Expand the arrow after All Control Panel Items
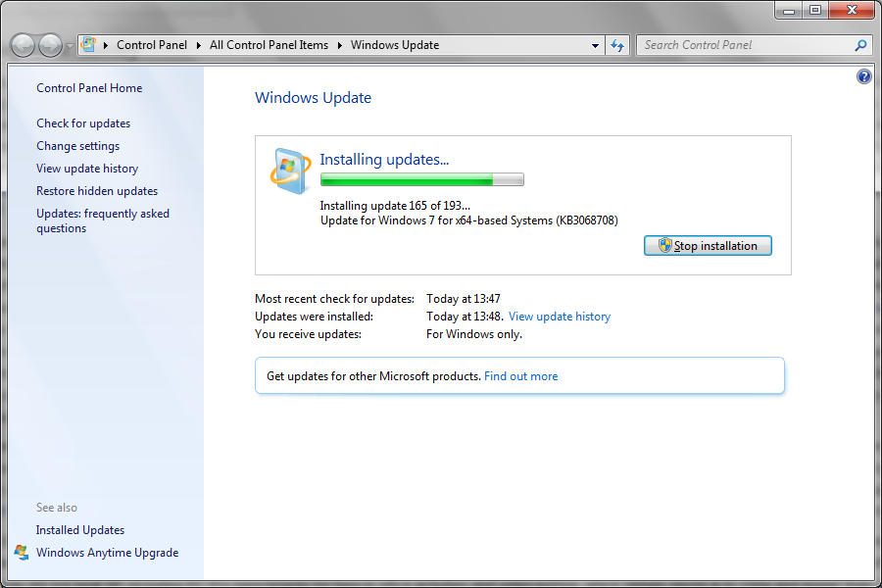 tap(340, 45)
